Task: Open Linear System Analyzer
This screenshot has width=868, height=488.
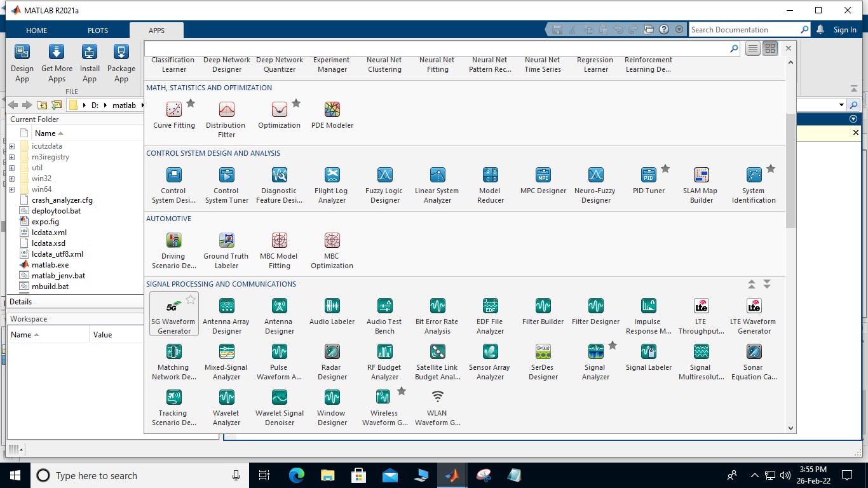Action: 437,184
